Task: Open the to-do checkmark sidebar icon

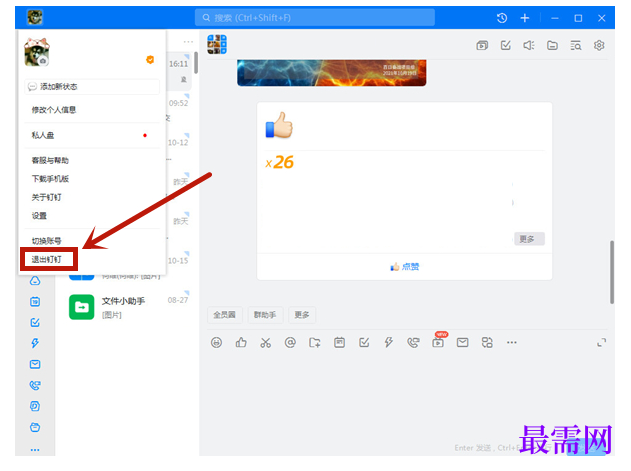Action: pyautogui.click(x=35, y=322)
